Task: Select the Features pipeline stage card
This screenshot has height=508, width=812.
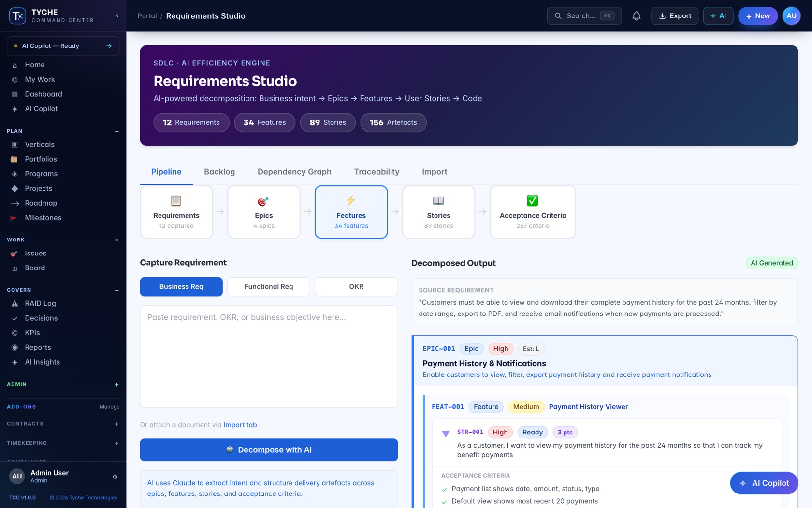Action: tap(351, 212)
